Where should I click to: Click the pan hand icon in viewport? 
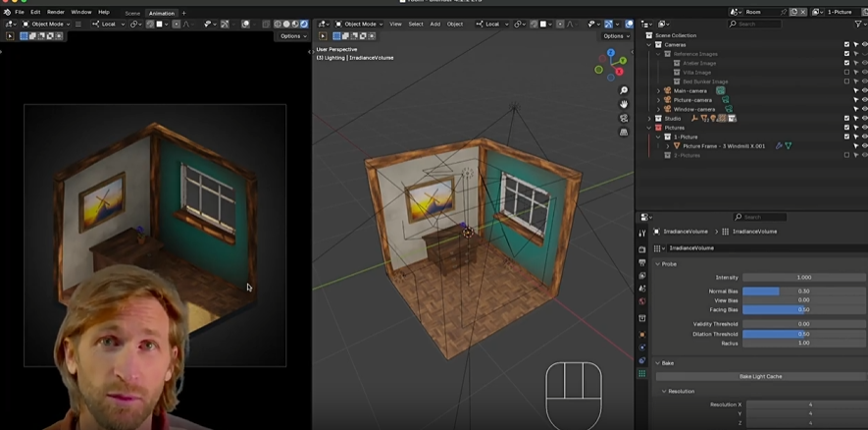pyautogui.click(x=624, y=104)
